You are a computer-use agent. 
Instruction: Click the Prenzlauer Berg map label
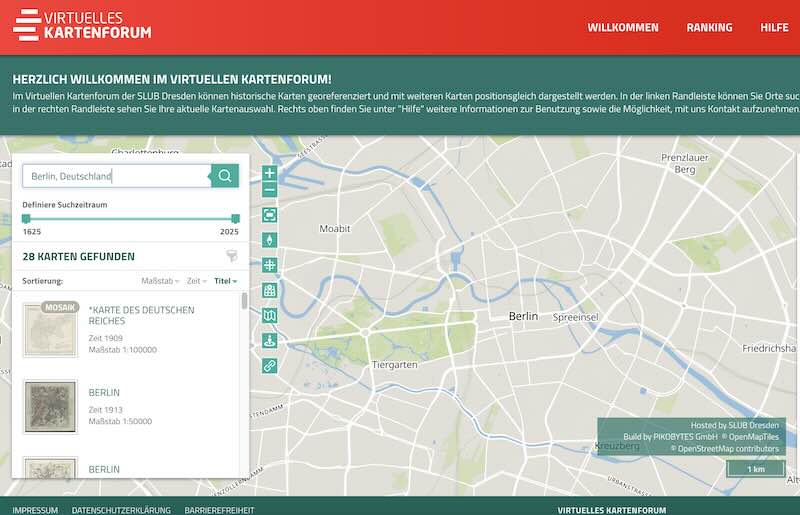(685, 163)
